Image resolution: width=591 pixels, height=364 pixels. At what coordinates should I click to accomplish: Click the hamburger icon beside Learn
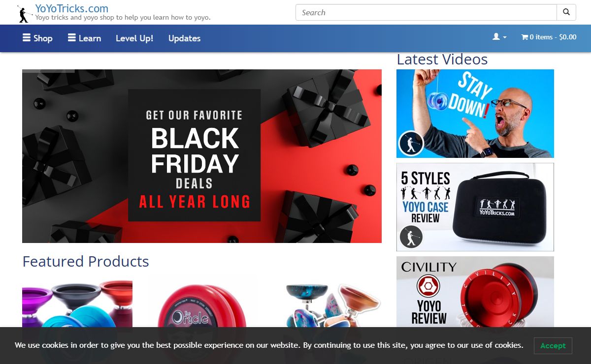72,37
